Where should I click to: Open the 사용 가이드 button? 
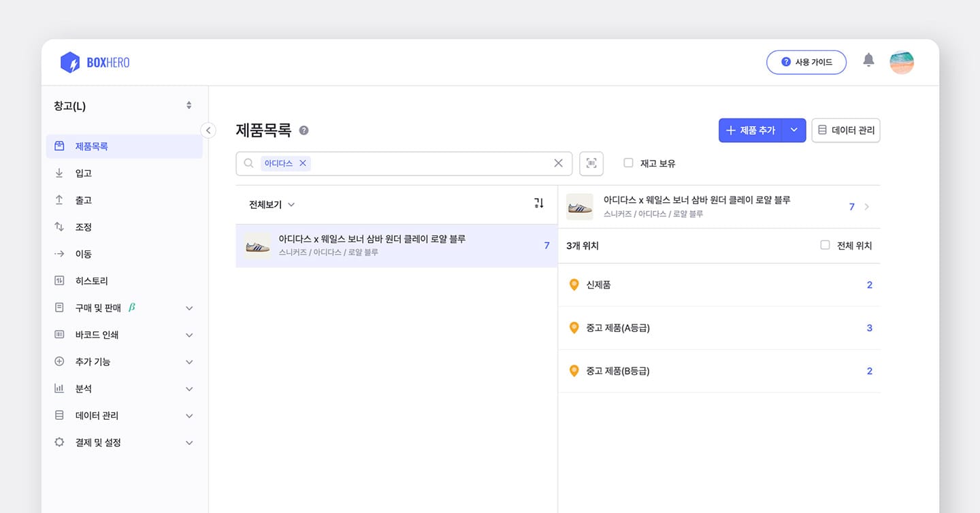pos(806,62)
